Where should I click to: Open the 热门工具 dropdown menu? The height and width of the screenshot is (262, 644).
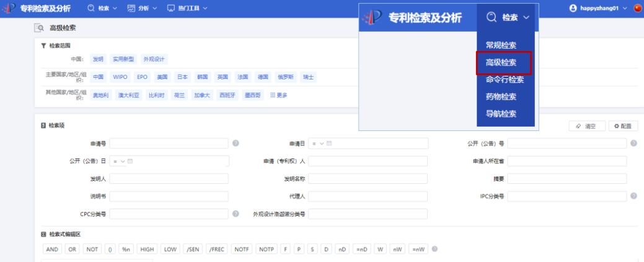(x=187, y=8)
